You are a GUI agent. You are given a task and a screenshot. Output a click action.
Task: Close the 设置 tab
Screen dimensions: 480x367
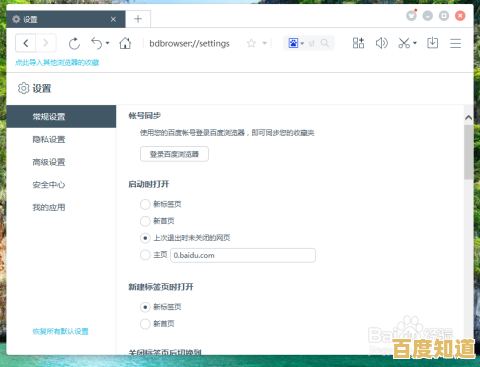[113, 19]
